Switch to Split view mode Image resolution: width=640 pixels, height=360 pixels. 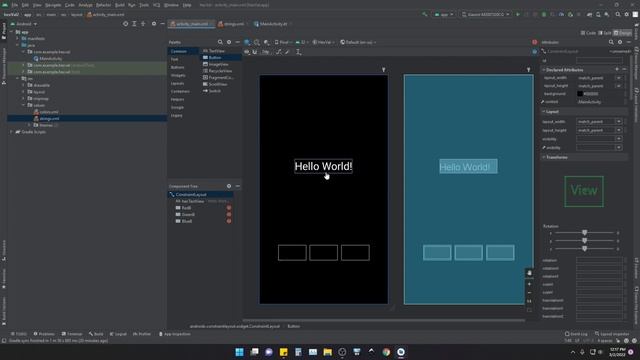click(604, 33)
